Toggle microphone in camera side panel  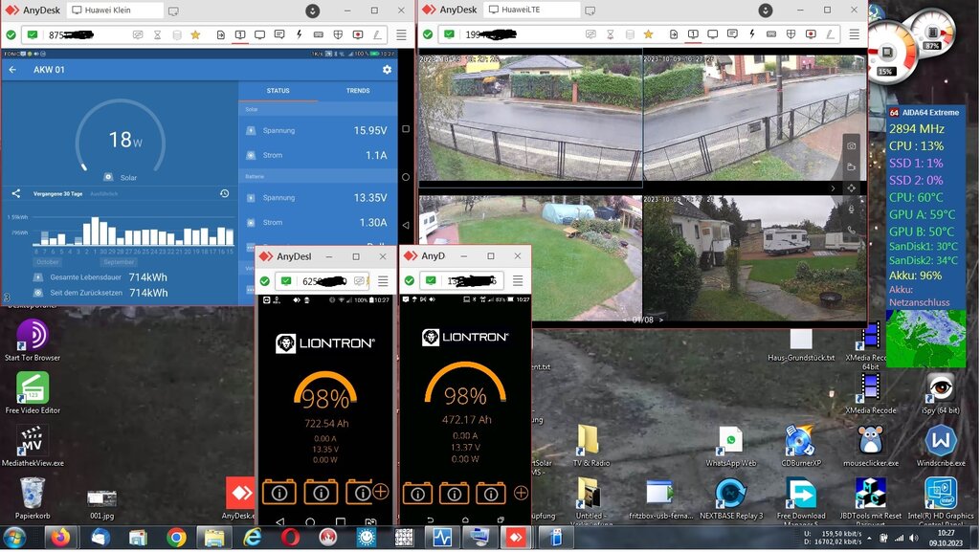coord(851,210)
